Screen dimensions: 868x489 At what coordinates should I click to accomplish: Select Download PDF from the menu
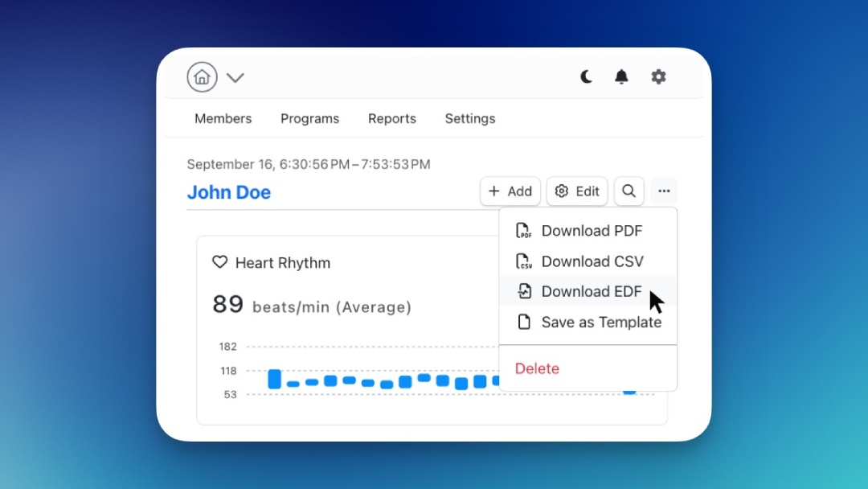click(591, 231)
